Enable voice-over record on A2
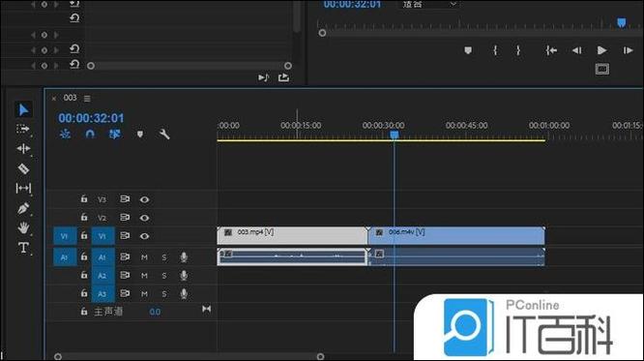The image size is (644, 361). pyautogui.click(x=184, y=276)
